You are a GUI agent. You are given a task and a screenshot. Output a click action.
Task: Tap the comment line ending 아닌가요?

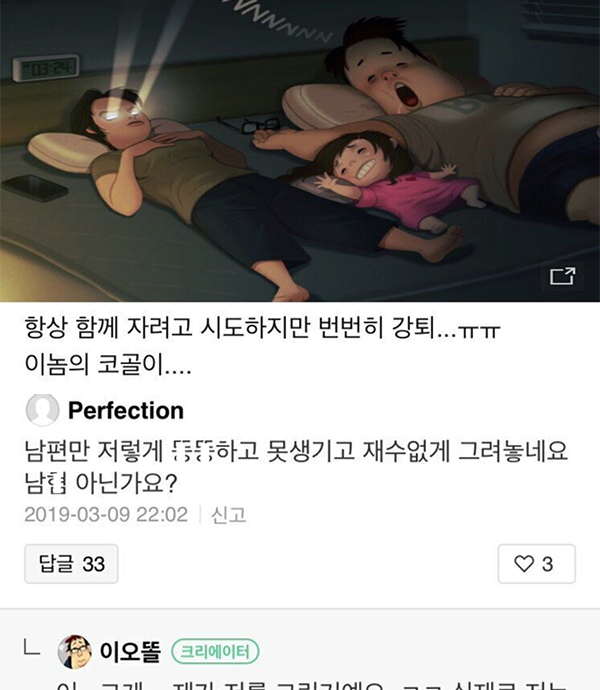point(101,483)
